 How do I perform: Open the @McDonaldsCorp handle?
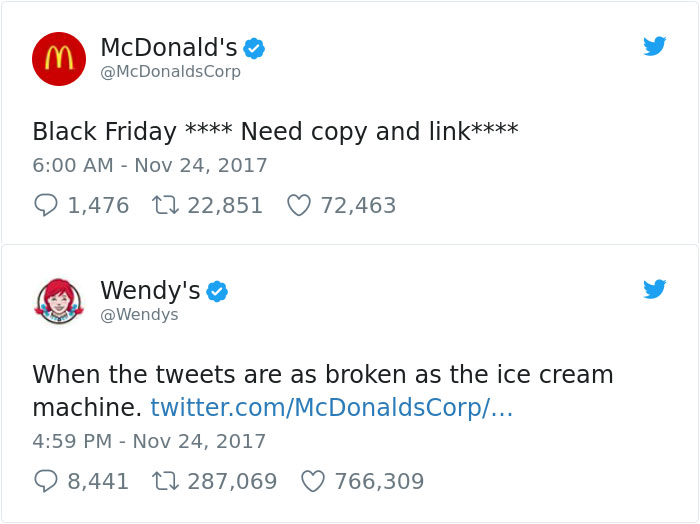(x=170, y=72)
